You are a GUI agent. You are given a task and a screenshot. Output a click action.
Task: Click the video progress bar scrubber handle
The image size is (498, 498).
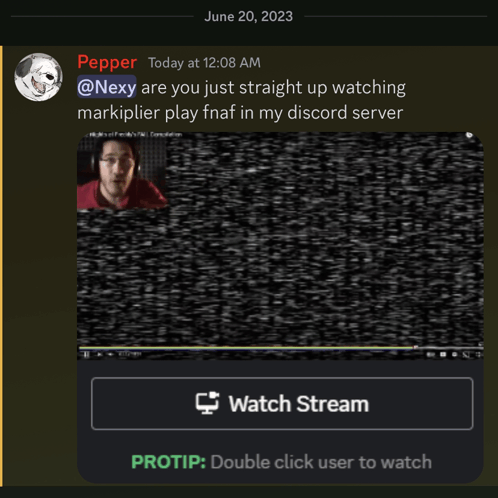pyautogui.click(x=415, y=347)
